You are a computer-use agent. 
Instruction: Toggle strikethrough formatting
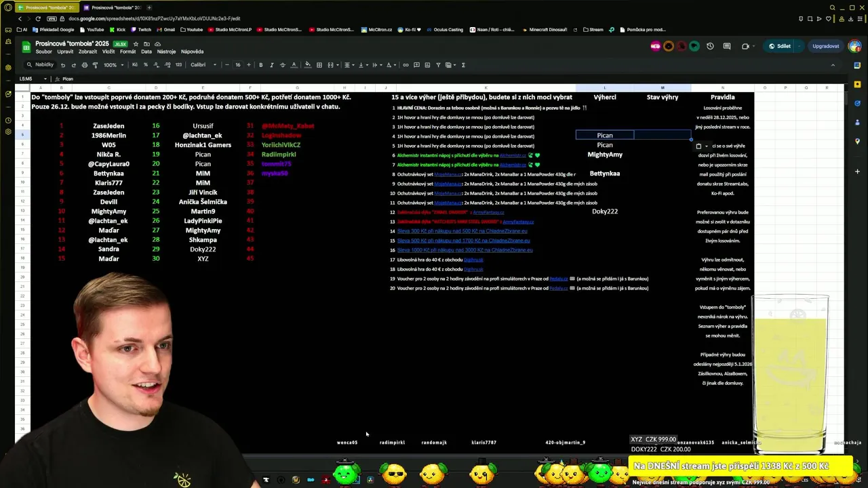[283, 65]
